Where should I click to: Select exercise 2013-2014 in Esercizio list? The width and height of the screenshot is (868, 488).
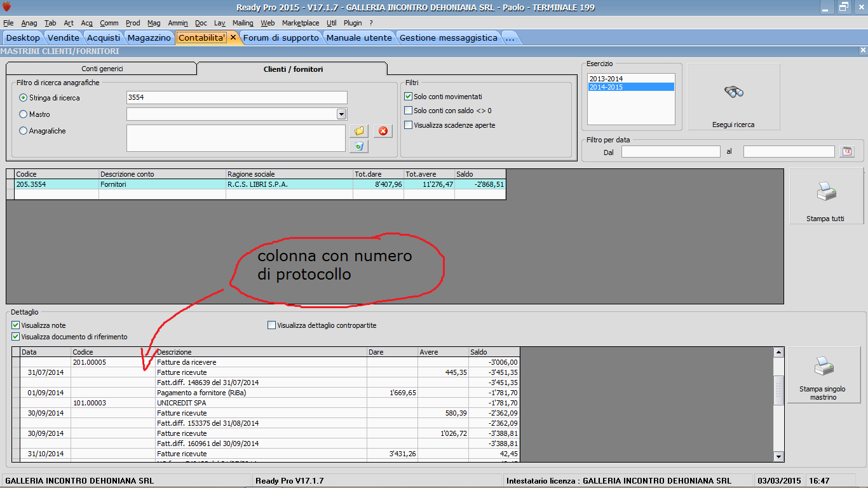[631, 79]
